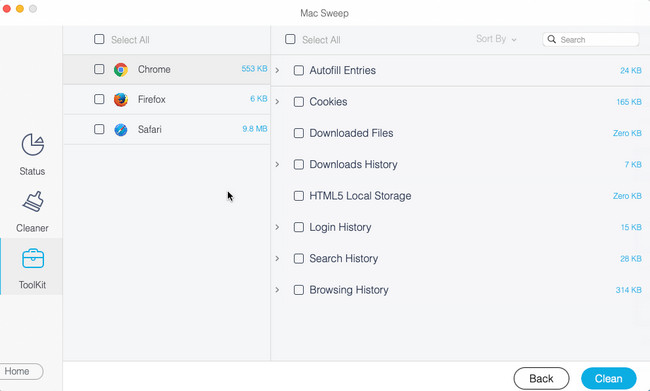Select the Chrome row name

point(154,69)
